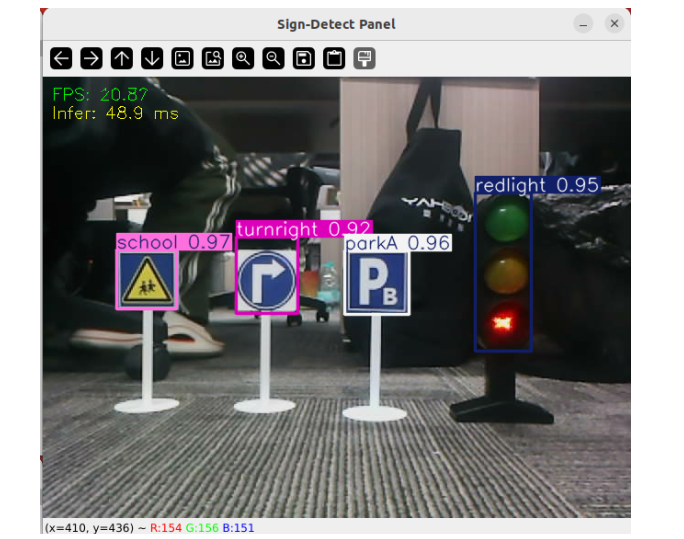
Task: Click the "FPS: 20.87" overlay text
Action: 100,95
